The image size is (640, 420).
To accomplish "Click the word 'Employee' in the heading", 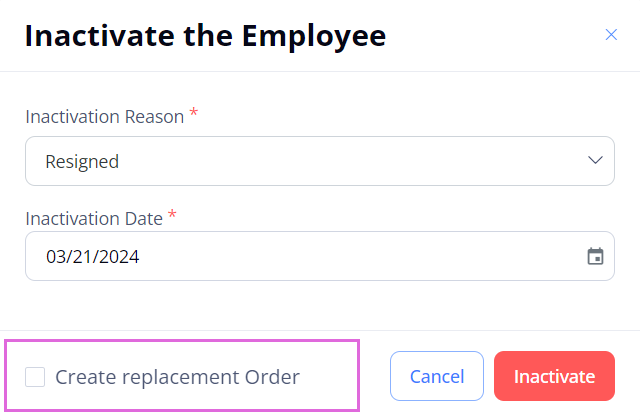I will coord(314,37).
